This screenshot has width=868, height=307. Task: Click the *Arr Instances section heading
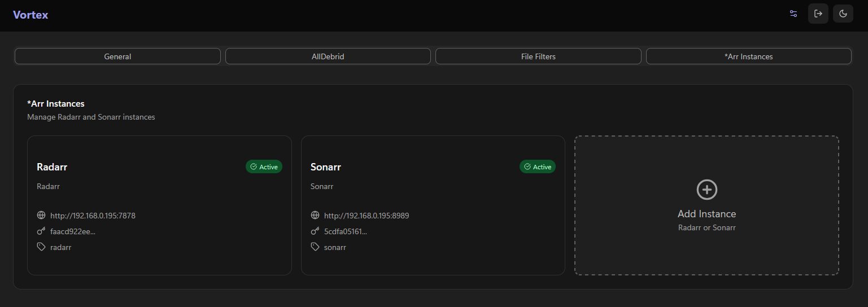(x=56, y=104)
